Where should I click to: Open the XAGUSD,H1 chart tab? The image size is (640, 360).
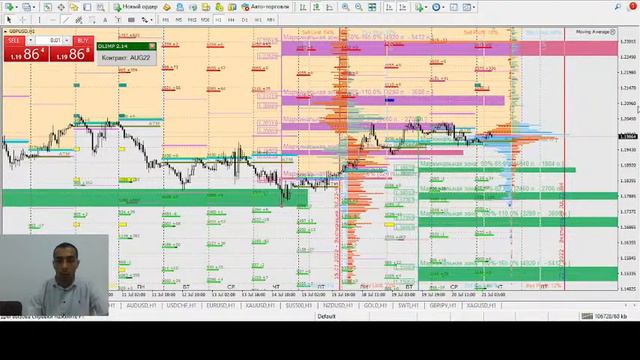click(481, 305)
